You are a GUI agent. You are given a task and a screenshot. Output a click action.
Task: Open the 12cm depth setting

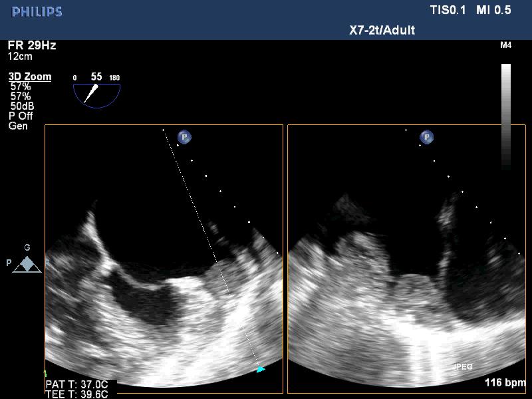20,56
